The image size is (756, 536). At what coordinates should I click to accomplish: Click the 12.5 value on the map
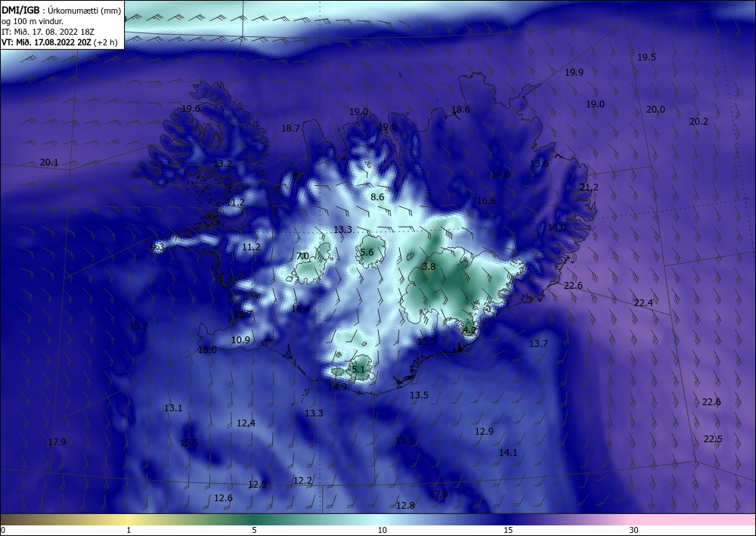(x=258, y=485)
